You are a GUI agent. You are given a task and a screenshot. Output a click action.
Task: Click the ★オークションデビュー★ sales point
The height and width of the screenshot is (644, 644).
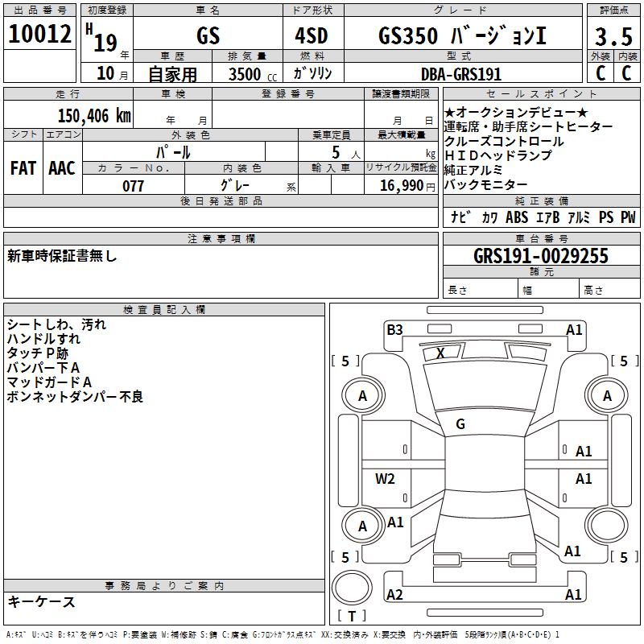pos(516,112)
